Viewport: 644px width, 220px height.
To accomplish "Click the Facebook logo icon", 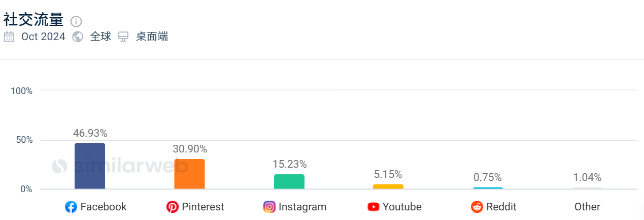I will pos(71,207).
